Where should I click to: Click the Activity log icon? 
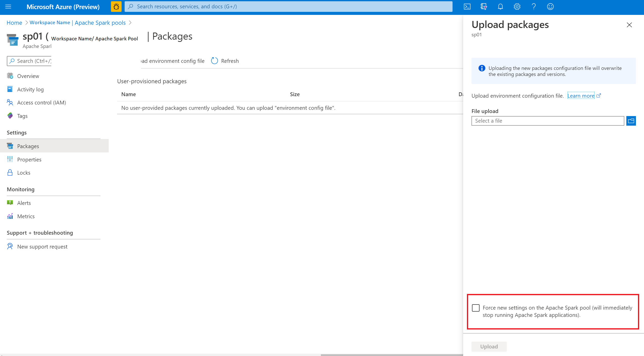pos(11,89)
